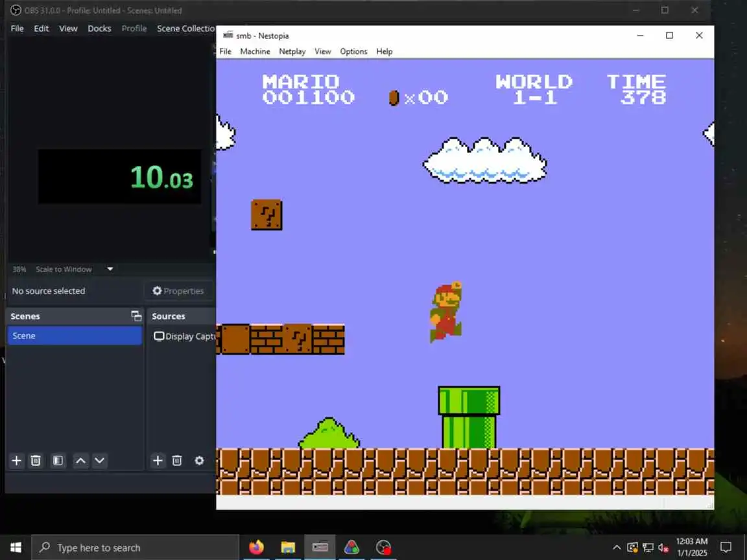Select Display Capture source in Sources list
The width and height of the screenshot is (747, 560).
[184, 336]
